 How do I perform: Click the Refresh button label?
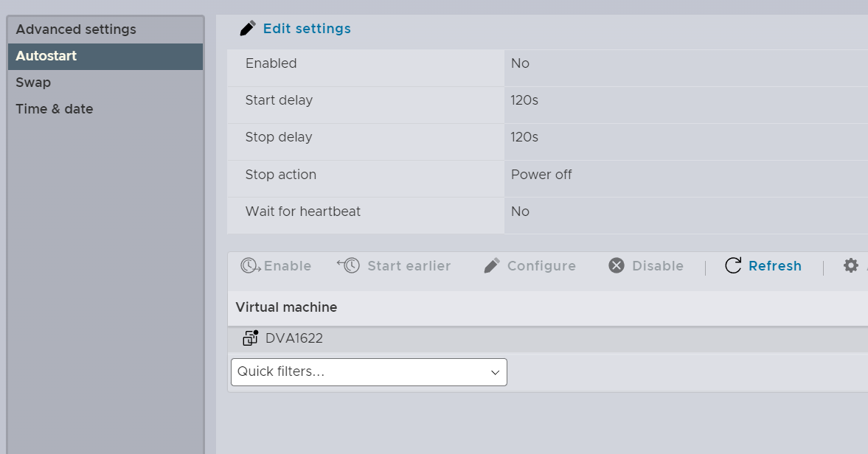pos(775,265)
